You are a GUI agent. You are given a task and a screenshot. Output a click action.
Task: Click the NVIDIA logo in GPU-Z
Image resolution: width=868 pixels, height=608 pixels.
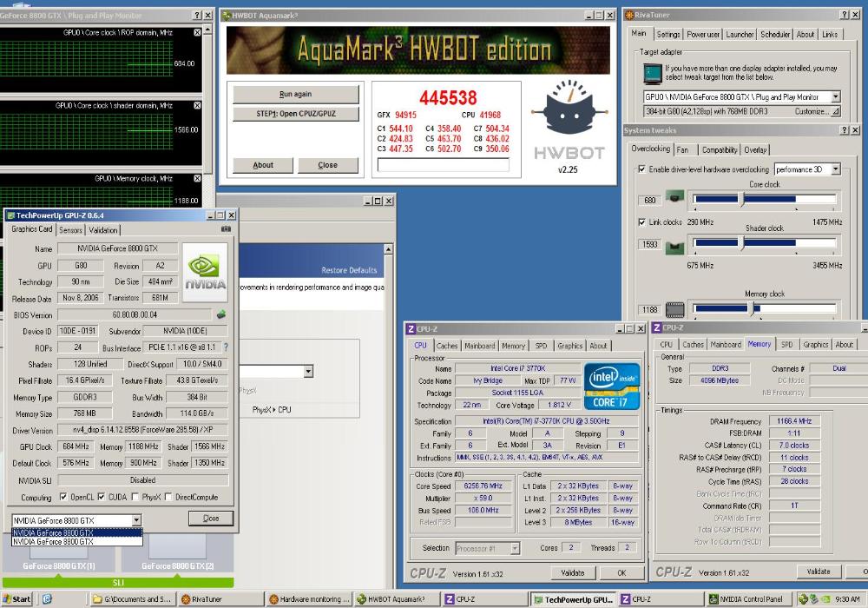[205, 273]
